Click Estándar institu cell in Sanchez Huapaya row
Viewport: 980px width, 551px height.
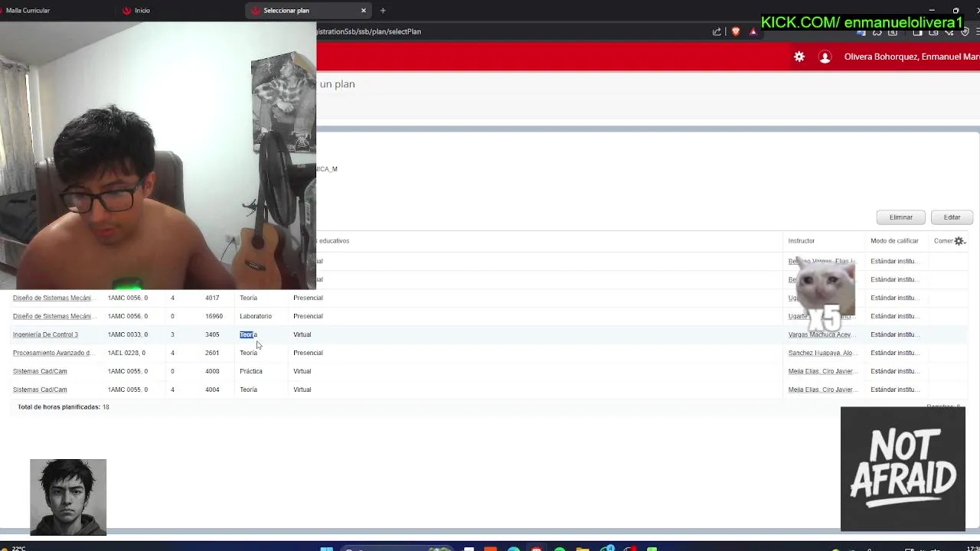tap(893, 353)
